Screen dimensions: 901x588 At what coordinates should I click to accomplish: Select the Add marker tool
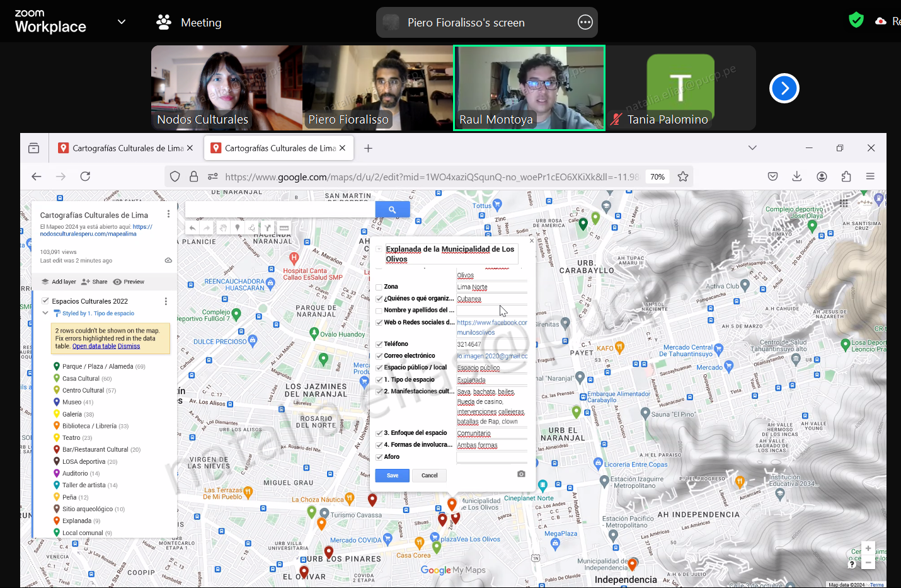(x=237, y=228)
